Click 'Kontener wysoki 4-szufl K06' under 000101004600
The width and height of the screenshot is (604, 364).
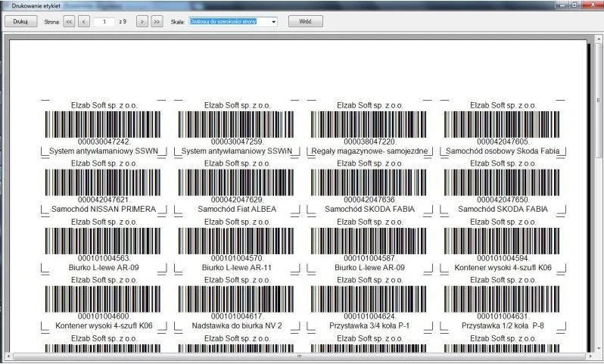pyautogui.click(x=104, y=325)
